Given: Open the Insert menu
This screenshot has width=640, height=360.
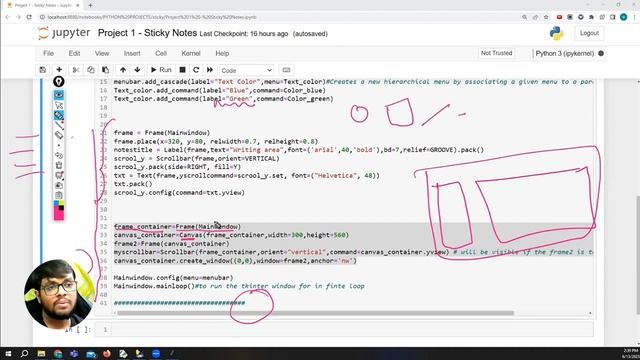Looking at the screenshot, I should click(x=132, y=53).
